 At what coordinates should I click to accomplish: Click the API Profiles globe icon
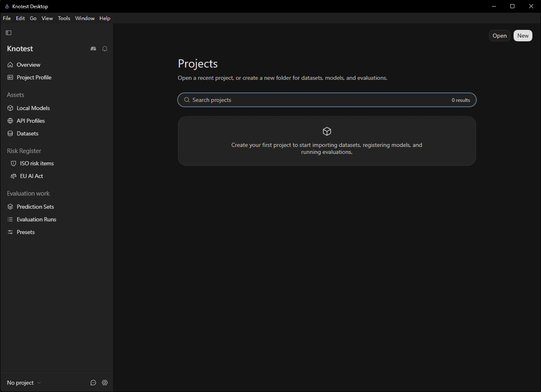(10, 121)
